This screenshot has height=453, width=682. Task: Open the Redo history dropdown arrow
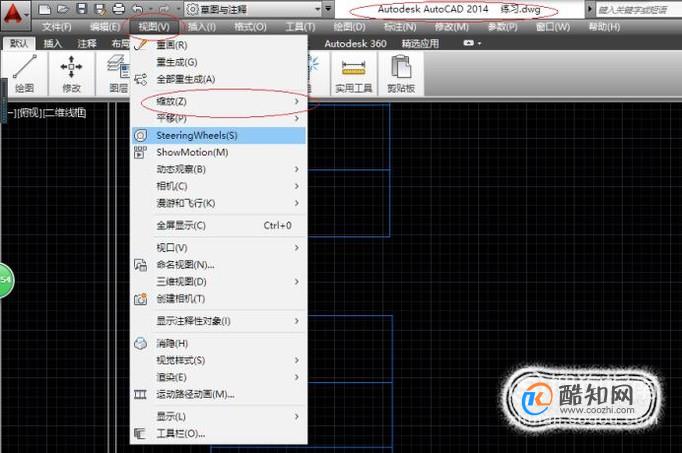178,9
